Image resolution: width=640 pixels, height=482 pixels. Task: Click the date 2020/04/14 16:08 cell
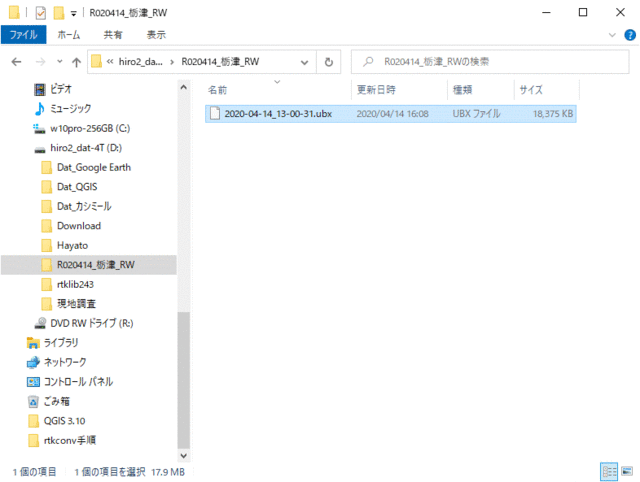(x=392, y=114)
